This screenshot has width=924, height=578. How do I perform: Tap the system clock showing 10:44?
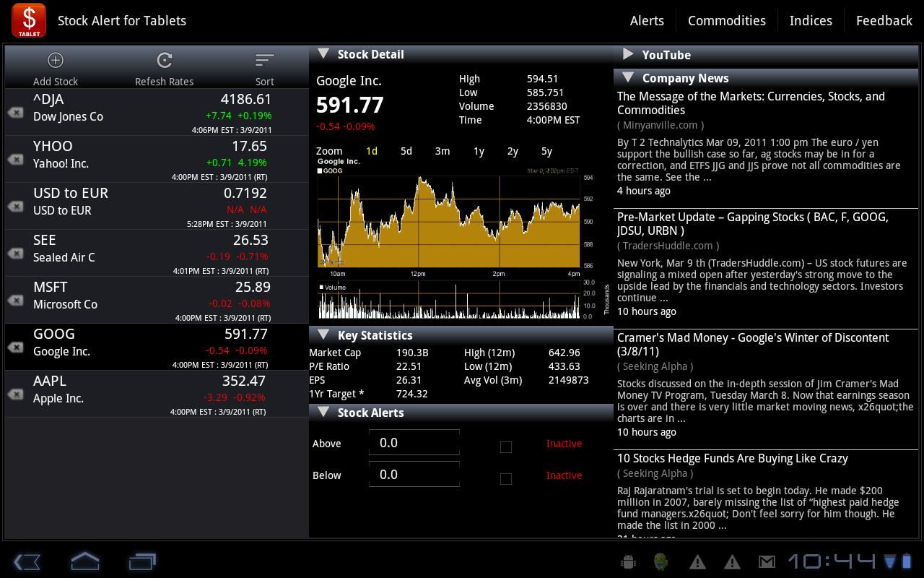pos(832,561)
